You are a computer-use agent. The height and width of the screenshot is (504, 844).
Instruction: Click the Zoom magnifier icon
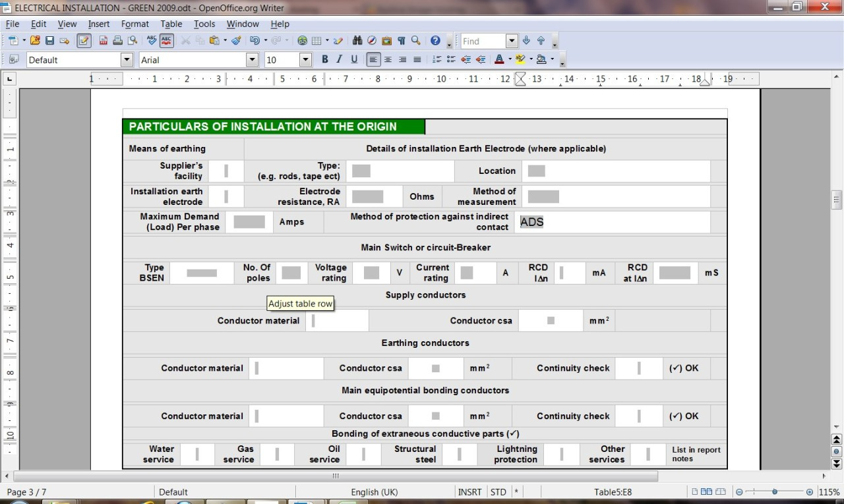(x=416, y=41)
